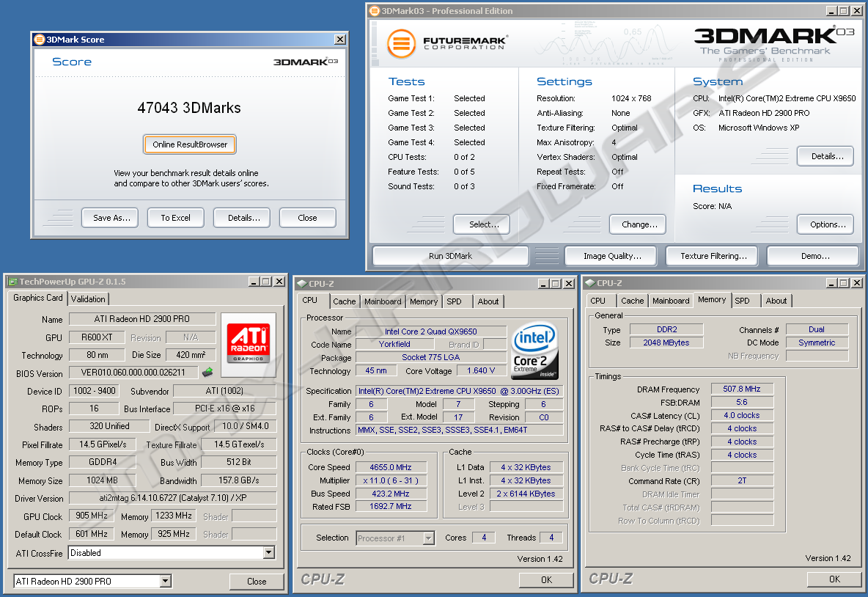The height and width of the screenshot is (597, 868).
Task: Click the Rated FSB 1692.7 MHz value
Action: [x=391, y=506]
